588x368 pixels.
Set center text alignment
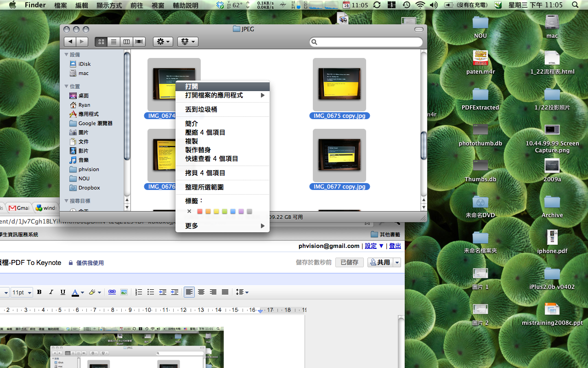click(201, 292)
